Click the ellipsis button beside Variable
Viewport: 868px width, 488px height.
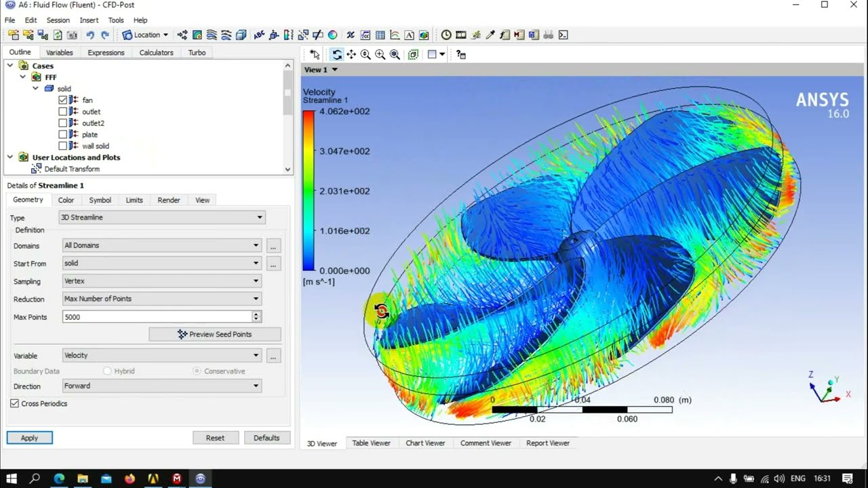(273, 355)
